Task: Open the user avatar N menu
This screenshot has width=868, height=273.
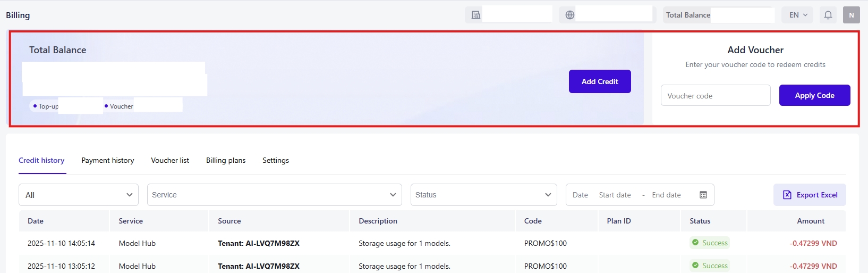Action: [x=851, y=15]
